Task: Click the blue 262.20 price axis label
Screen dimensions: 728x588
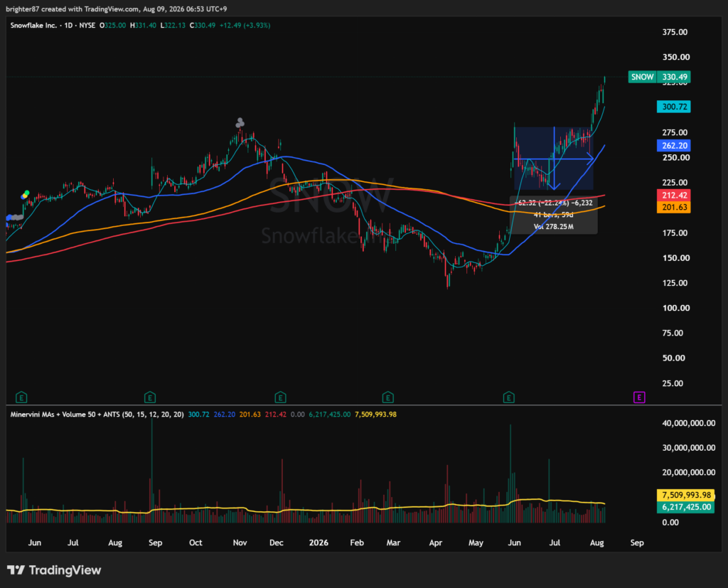Action: coord(674,145)
